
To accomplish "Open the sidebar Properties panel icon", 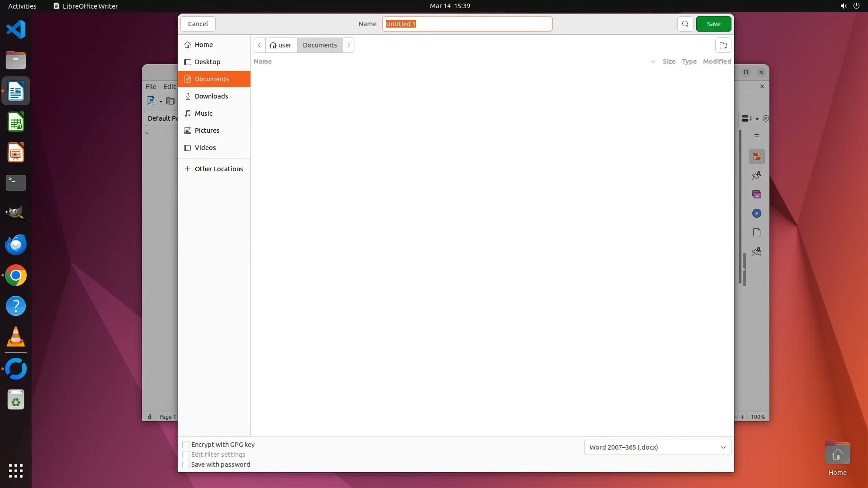I will [x=756, y=156].
